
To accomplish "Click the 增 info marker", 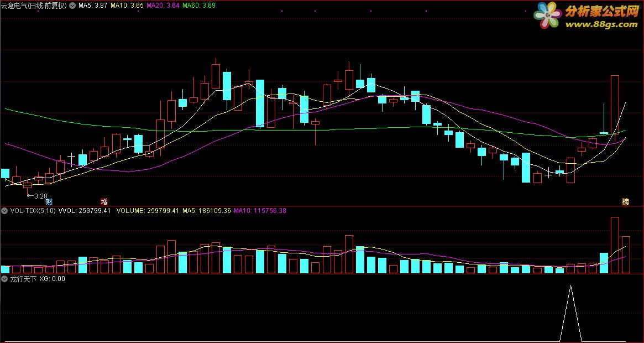I will click(104, 201).
